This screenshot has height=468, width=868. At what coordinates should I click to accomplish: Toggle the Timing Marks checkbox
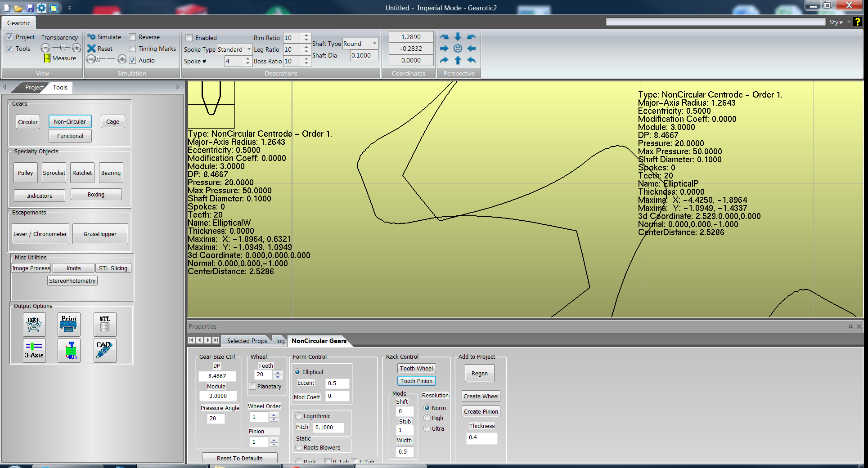[133, 49]
